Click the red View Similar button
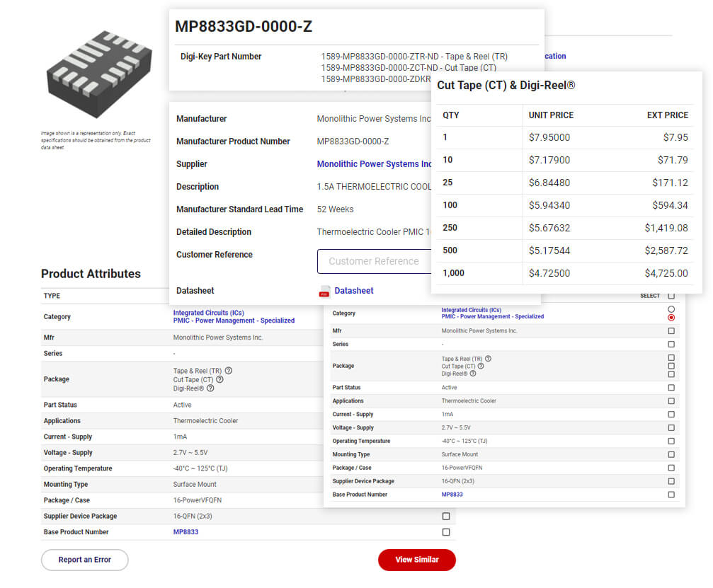 (417, 560)
